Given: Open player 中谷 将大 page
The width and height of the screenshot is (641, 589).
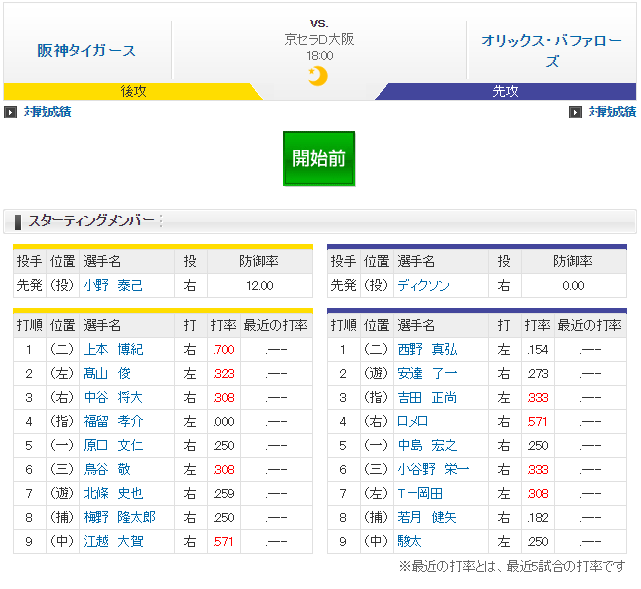Looking at the screenshot, I should click(113, 397).
